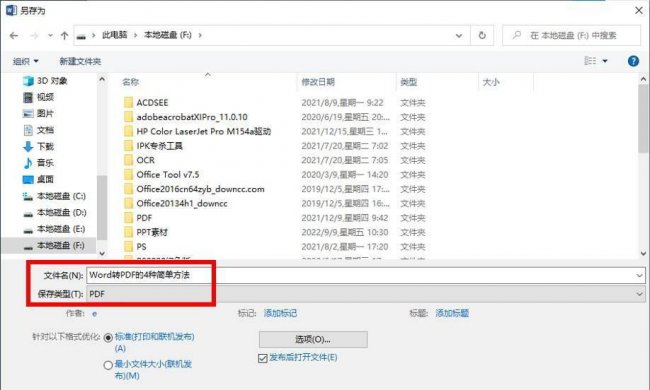Click 添加标记 link
This screenshot has height=390, width=650.
[280, 313]
